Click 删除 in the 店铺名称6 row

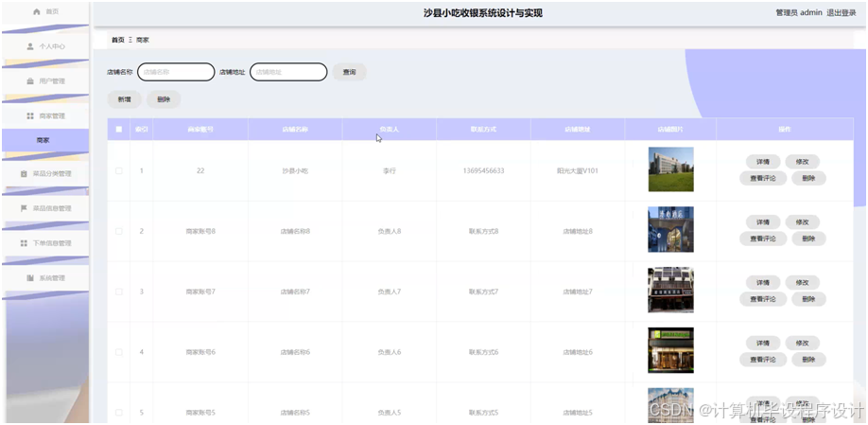(808, 360)
